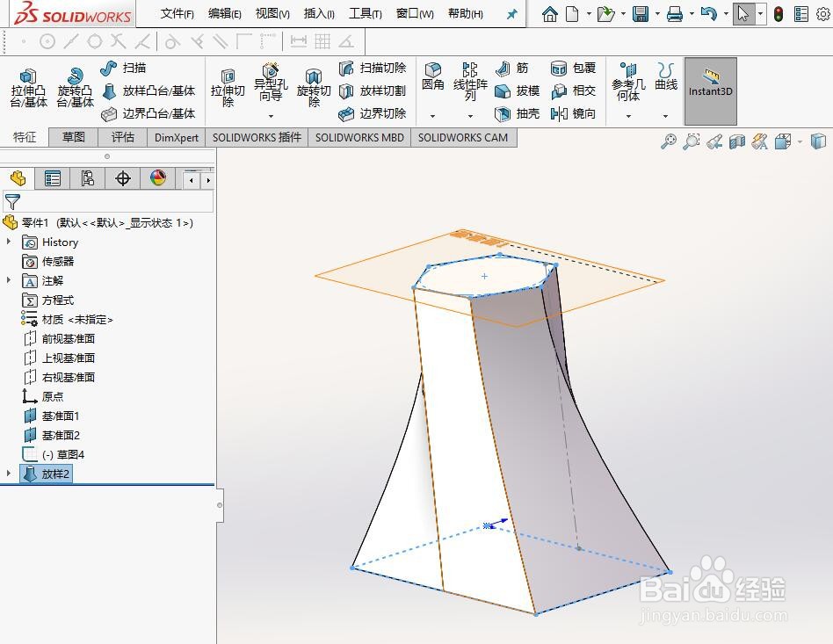Open Reference Geometry (参考几何体)
This screenshot has height=644, width=833.
pyautogui.click(x=628, y=82)
